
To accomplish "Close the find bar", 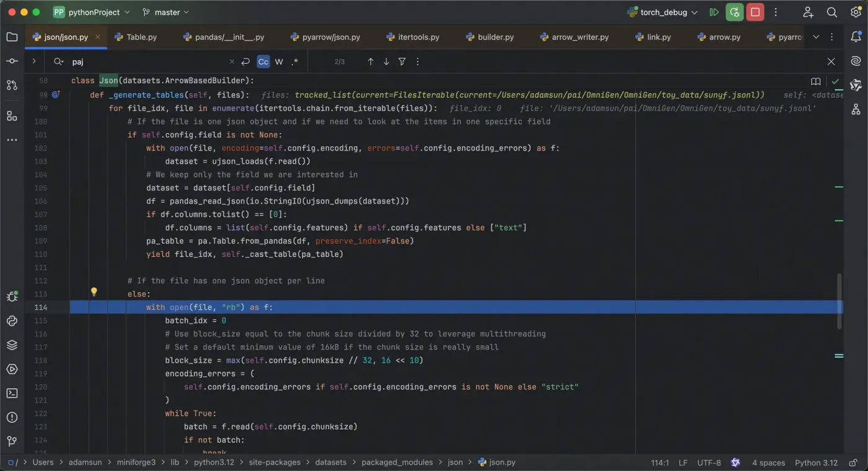I will point(831,61).
